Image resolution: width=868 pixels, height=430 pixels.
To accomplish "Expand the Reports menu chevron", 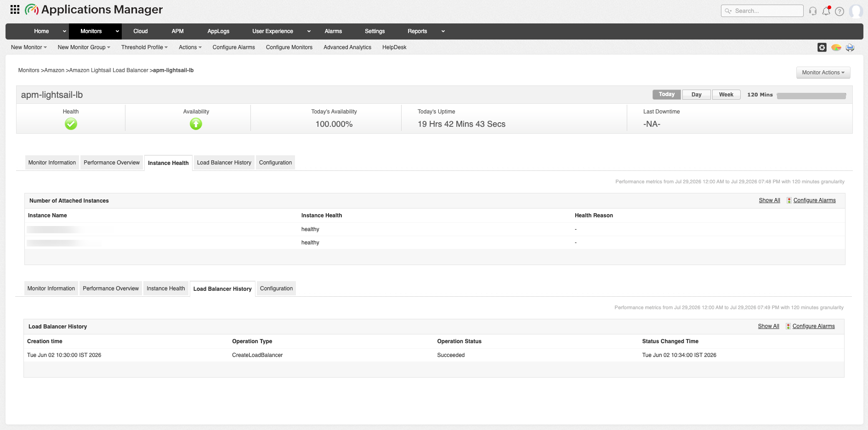I will point(443,31).
